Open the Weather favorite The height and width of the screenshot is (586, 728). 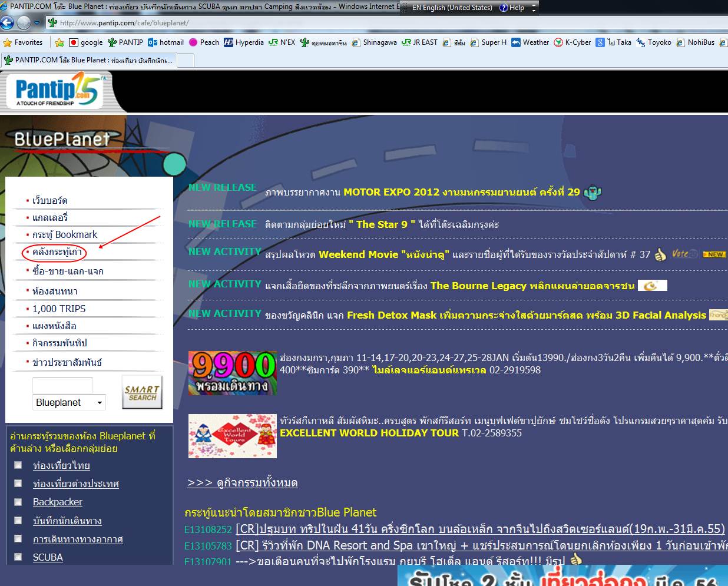[530, 42]
